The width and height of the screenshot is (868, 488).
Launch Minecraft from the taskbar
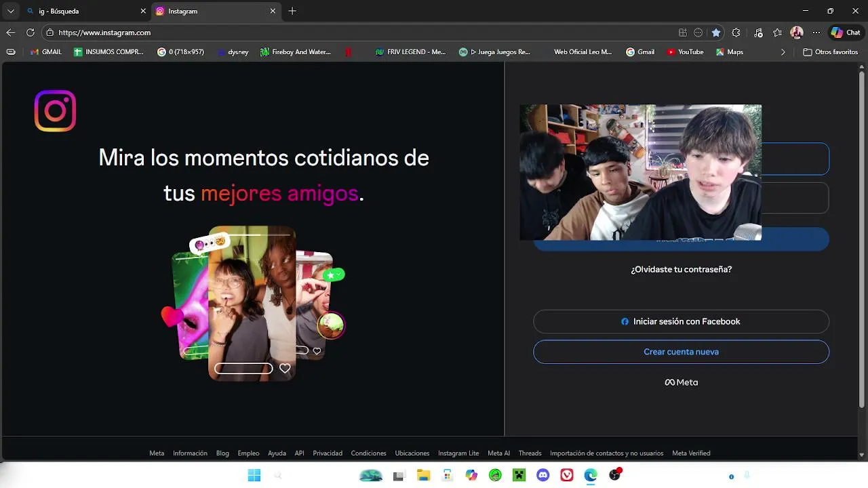(x=519, y=476)
